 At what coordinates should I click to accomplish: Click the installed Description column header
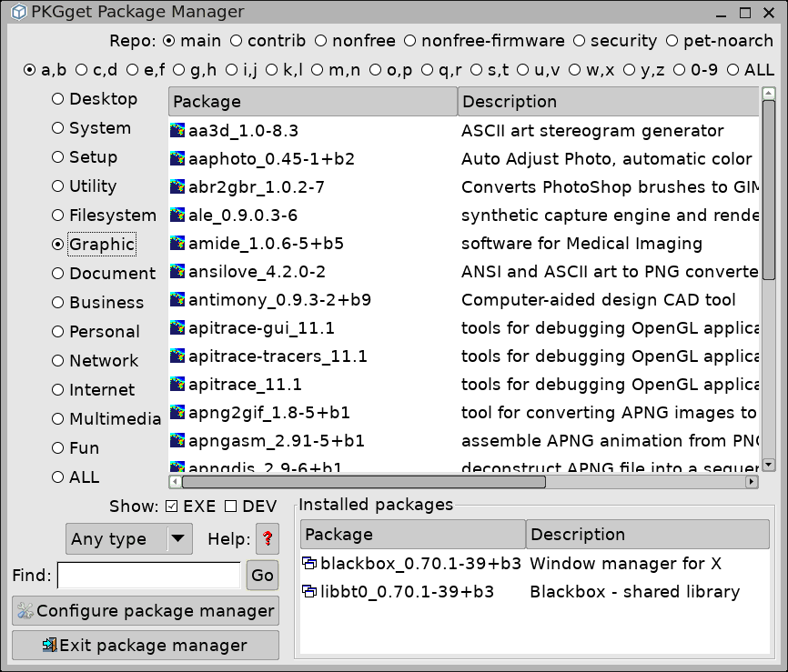648,534
